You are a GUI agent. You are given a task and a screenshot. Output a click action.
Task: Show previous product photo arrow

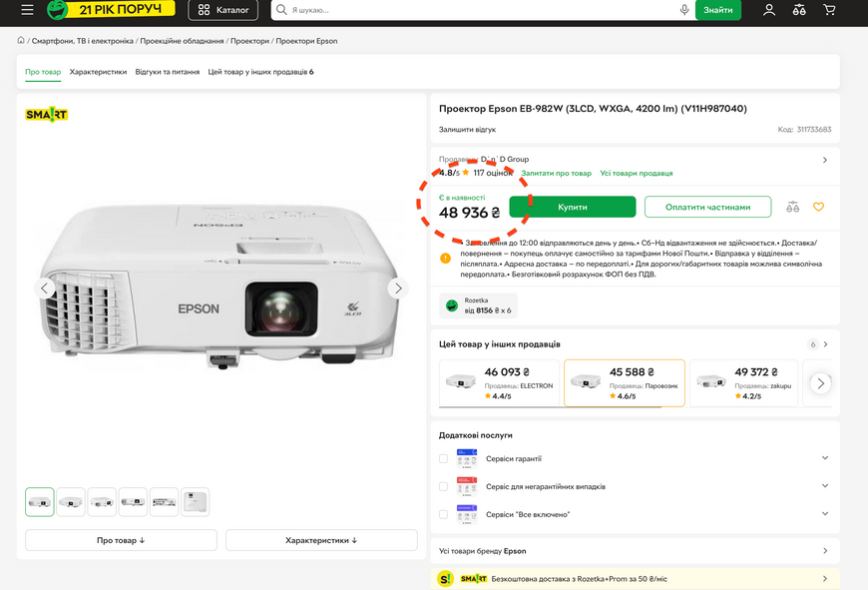point(44,289)
